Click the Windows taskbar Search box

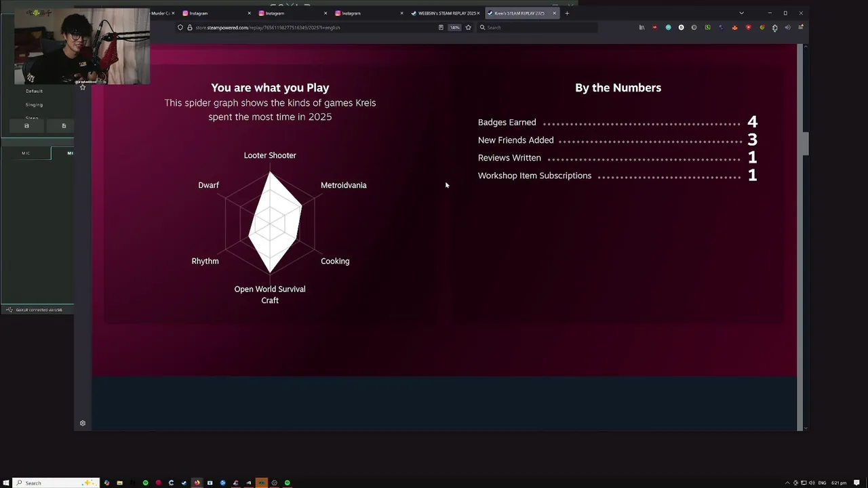coord(57,483)
